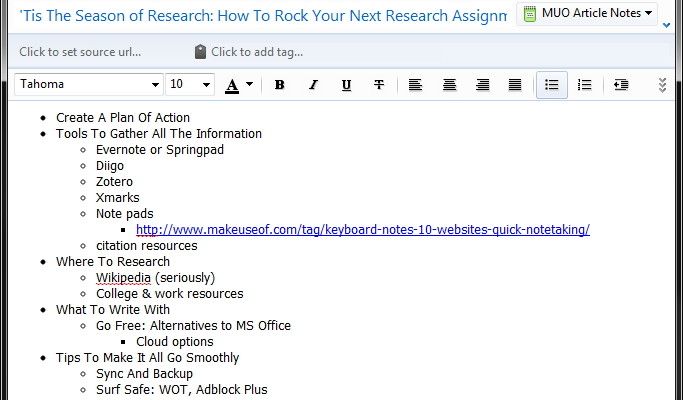Click 'Surf Safe: WOT, Adblock Plus' bullet
Viewport: 683px width, 400px height.
182,390
